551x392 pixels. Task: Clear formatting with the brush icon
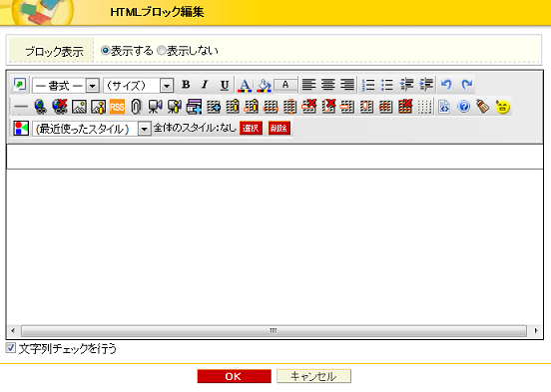483,106
